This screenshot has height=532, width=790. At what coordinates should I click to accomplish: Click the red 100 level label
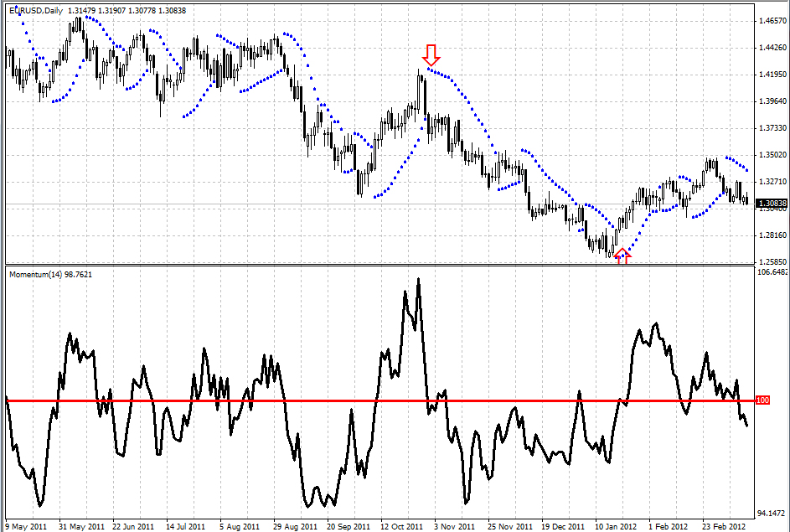point(762,401)
